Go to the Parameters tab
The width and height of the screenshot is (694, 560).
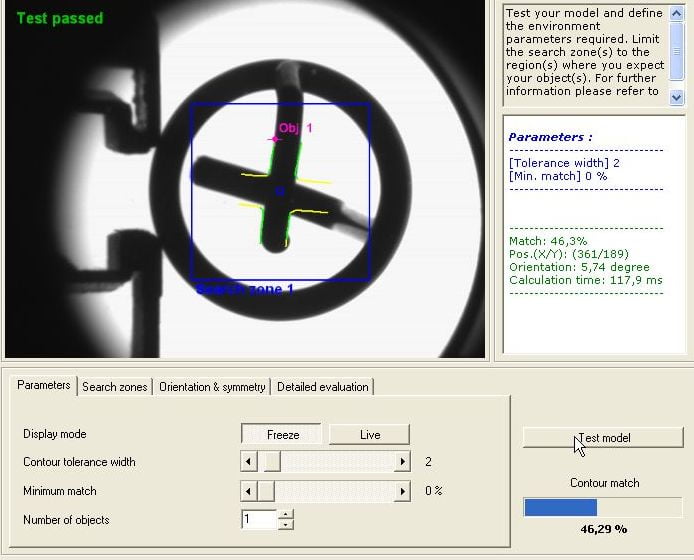point(44,385)
